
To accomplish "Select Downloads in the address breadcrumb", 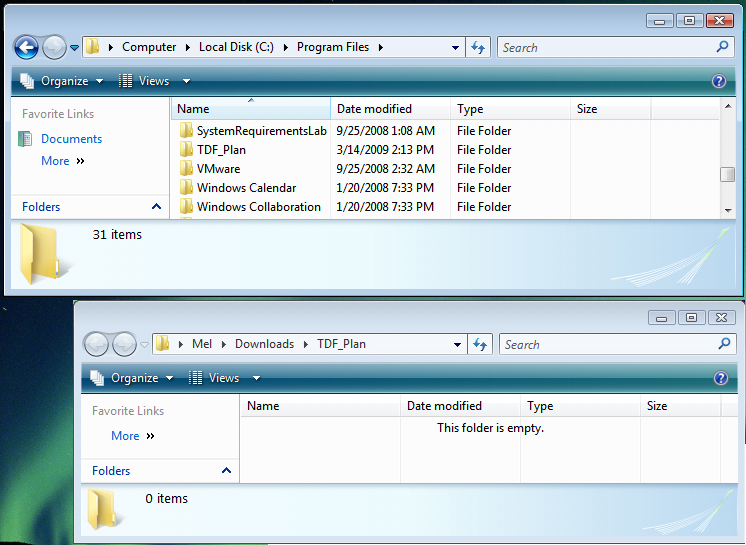I will (265, 344).
